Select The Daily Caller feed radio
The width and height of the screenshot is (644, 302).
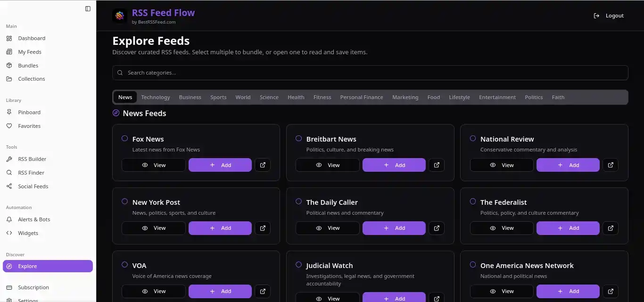click(298, 201)
